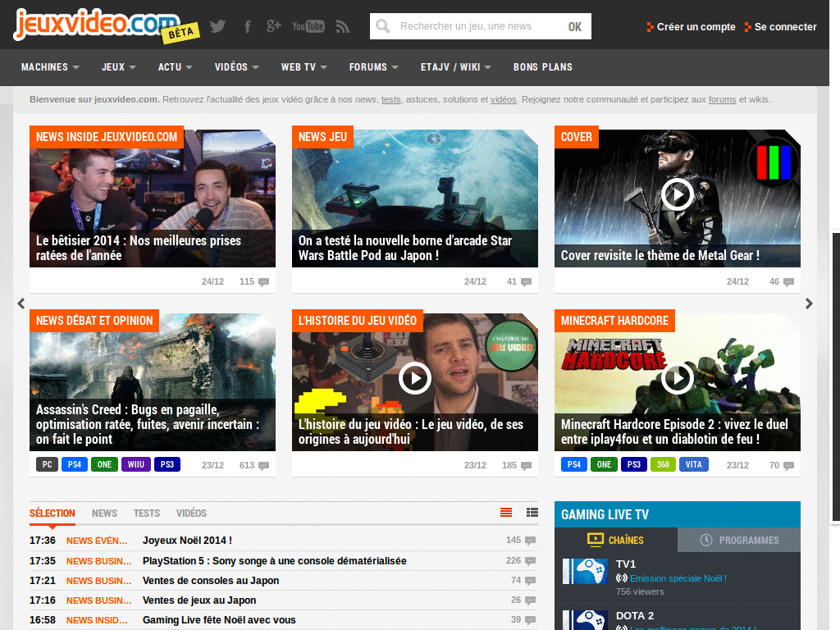Viewport: 840px width, 630px height.
Task: Expand the VIDÉOS menu
Action: [x=237, y=67]
